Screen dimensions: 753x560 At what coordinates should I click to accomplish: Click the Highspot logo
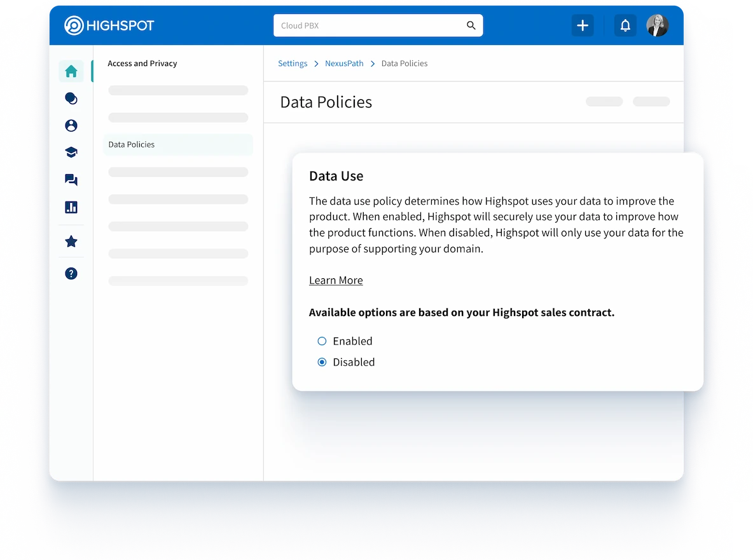(x=109, y=25)
